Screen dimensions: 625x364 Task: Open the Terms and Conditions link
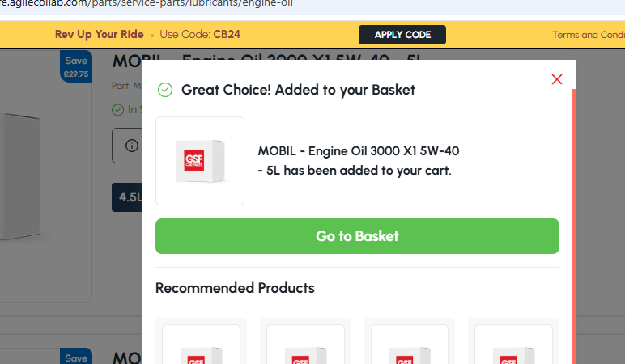coord(589,35)
